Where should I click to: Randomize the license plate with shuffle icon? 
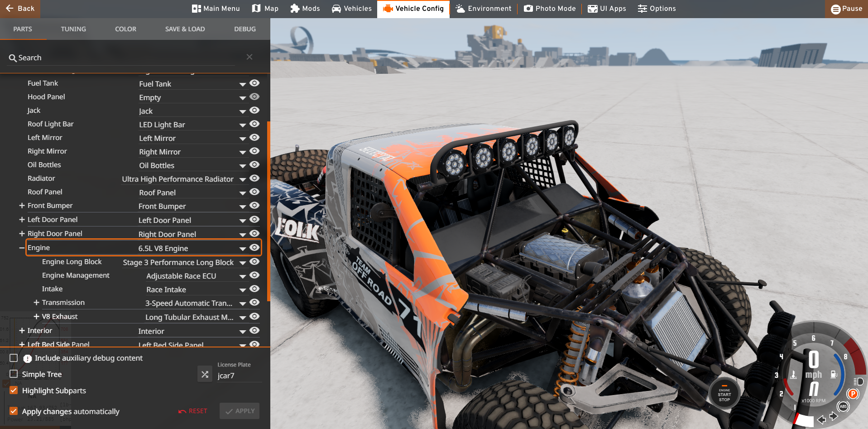tap(205, 374)
